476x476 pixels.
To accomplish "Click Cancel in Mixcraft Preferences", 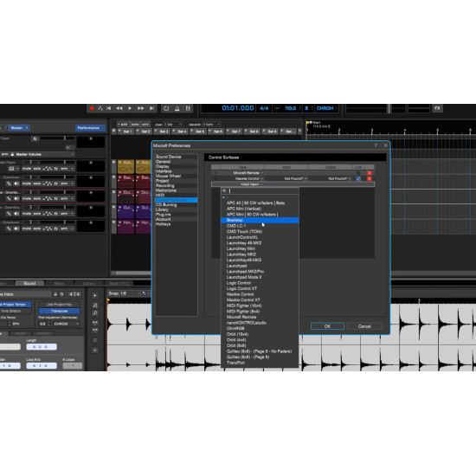I will tap(364, 326).
